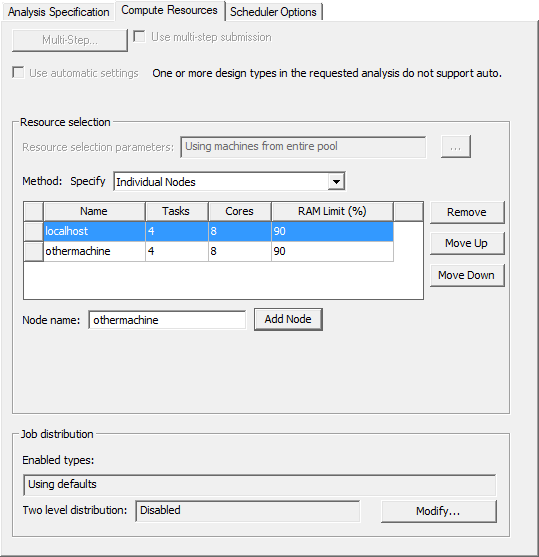
Task: Open job distribution Modify... button
Action: (x=438, y=512)
